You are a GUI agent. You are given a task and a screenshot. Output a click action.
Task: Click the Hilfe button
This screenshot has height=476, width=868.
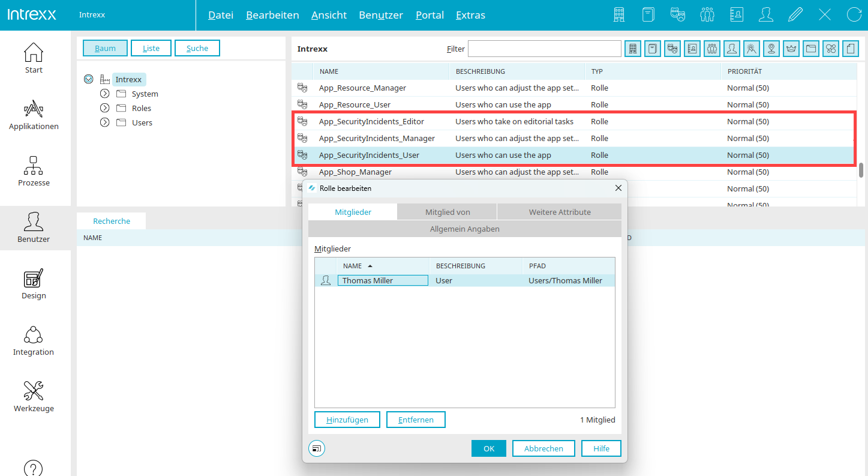pos(601,448)
